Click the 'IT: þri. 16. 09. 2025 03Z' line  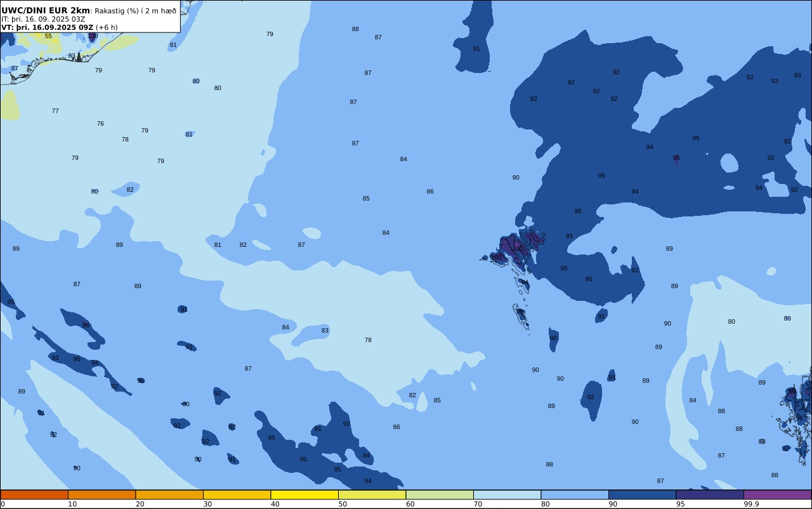tap(43, 20)
